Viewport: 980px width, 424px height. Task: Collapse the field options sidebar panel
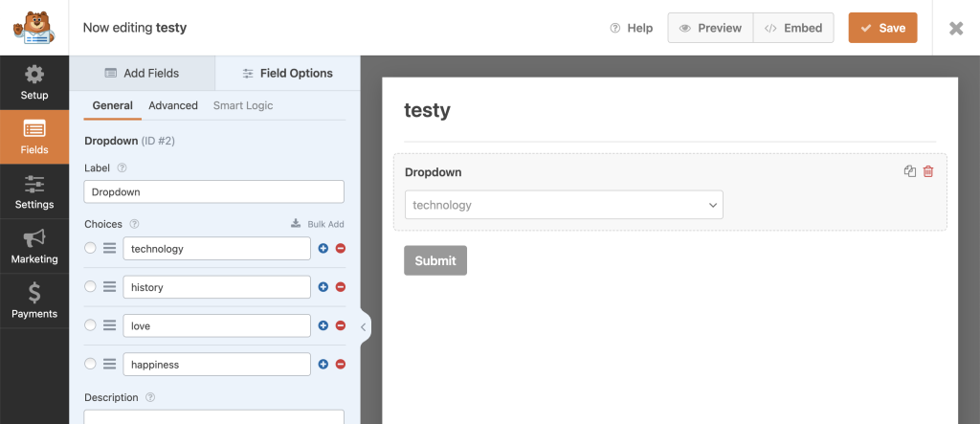point(364,326)
